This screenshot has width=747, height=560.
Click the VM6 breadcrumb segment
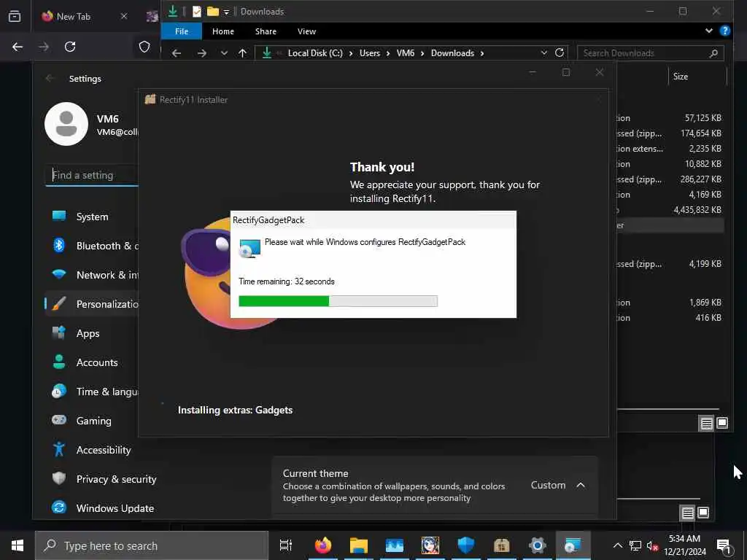coord(406,52)
